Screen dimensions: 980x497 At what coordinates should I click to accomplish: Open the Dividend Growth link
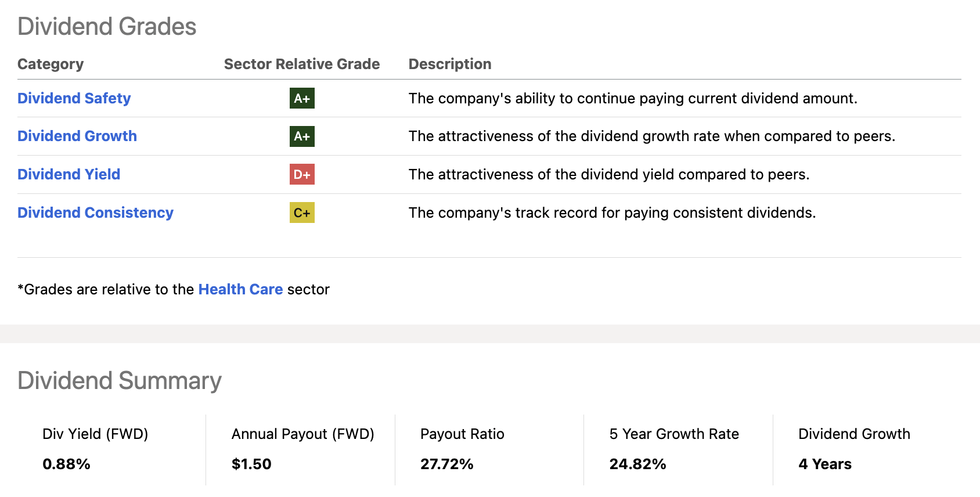click(77, 136)
